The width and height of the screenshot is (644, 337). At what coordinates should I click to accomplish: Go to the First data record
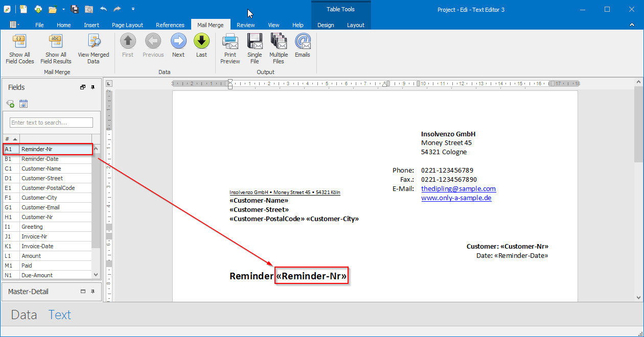[x=128, y=46]
